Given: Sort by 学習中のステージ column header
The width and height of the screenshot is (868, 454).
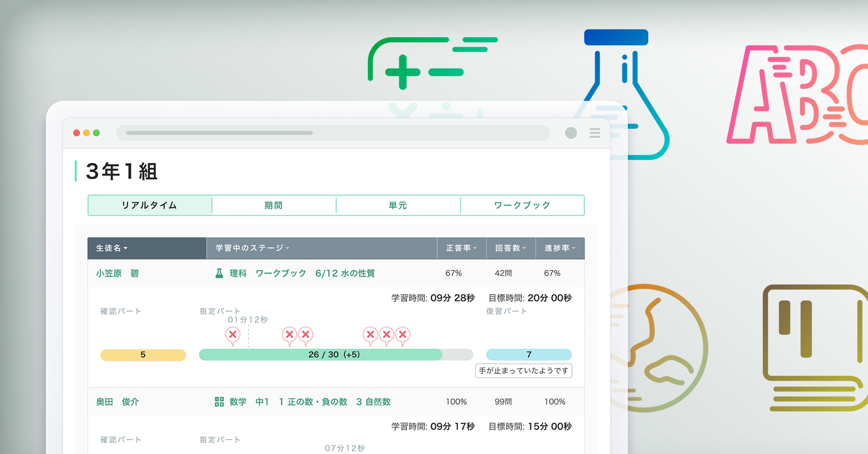Looking at the screenshot, I should tap(322, 248).
